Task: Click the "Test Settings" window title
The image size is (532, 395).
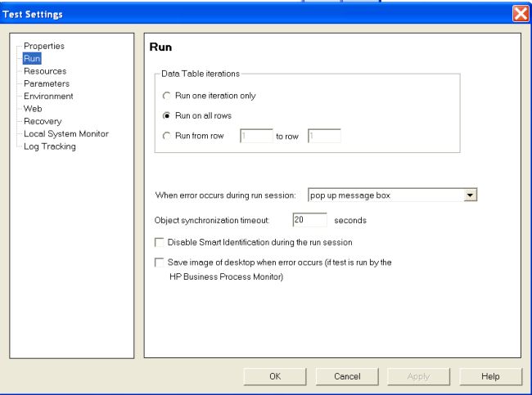Action: 33,14
